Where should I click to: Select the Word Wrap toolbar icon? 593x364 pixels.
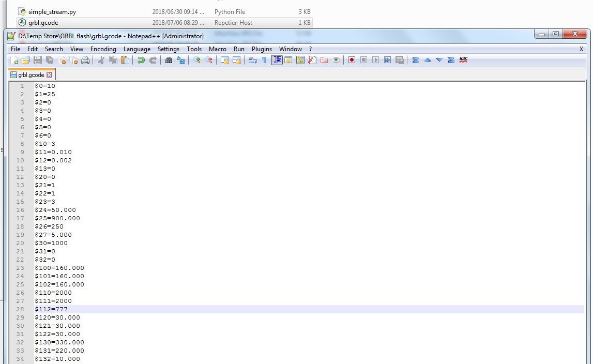(252, 60)
